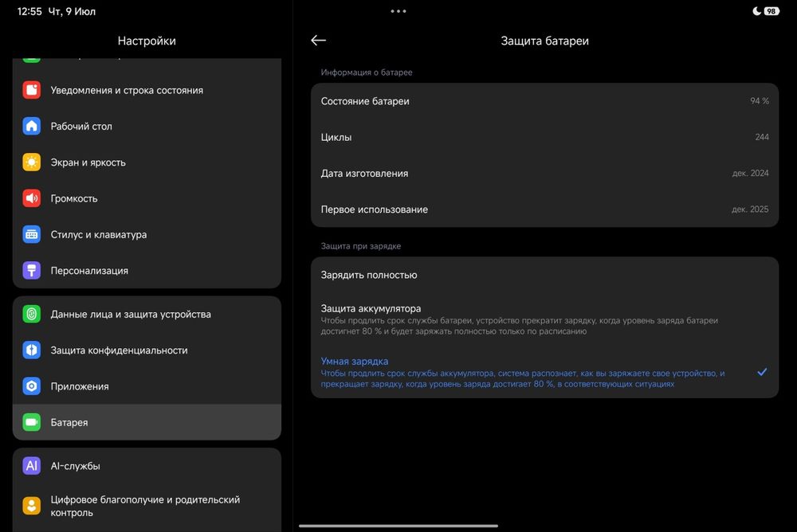Image resolution: width=797 pixels, height=532 pixels.
Task: Select the Батарея menu item
Action: tap(147, 422)
